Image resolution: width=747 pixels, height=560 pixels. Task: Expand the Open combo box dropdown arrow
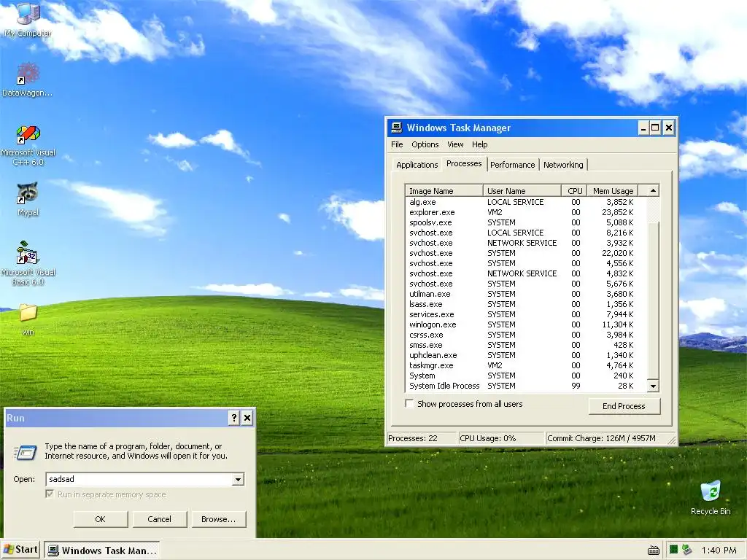(x=239, y=480)
